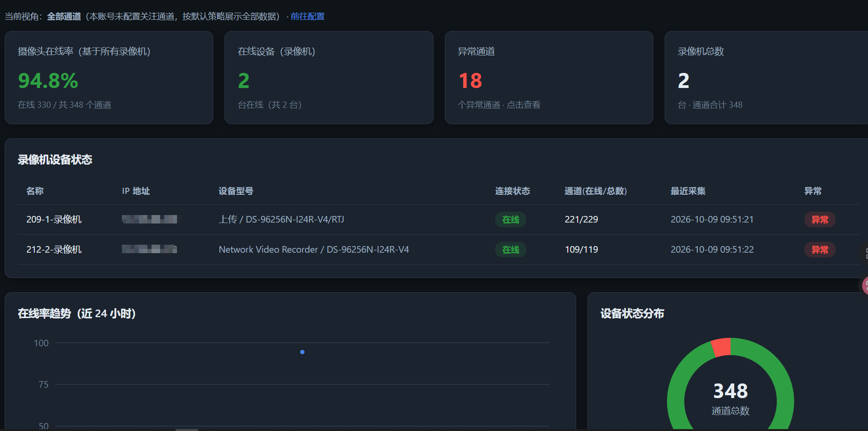Click the IP 地址 column header
The height and width of the screenshot is (431, 868).
(x=136, y=191)
